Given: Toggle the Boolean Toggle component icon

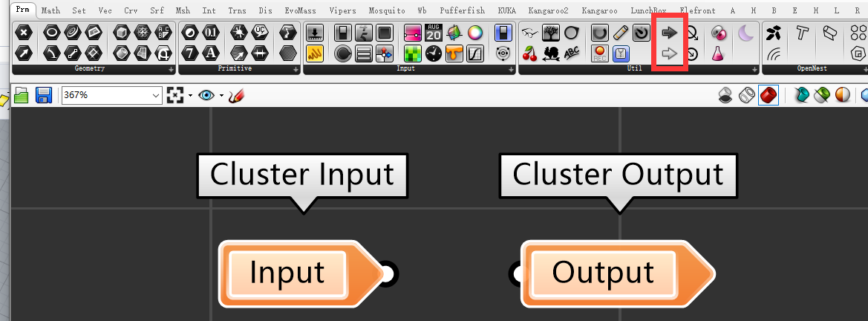Looking at the screenshot, I should [503, 33].
